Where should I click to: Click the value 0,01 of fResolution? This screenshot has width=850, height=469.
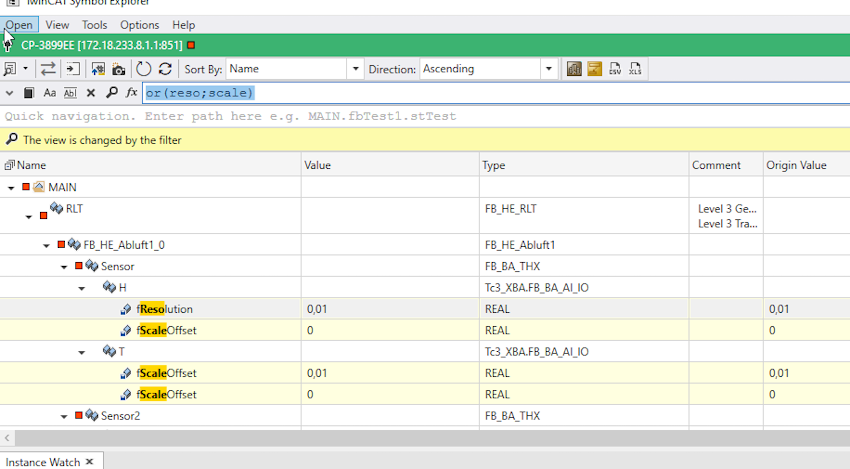click(317, 309)
